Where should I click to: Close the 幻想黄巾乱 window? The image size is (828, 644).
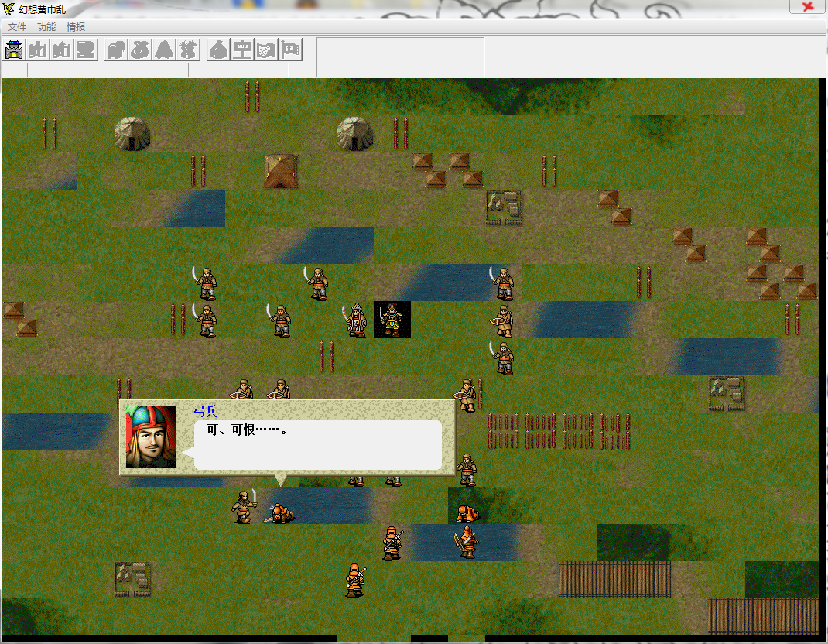pyautogui.click(x=807, y=6)
